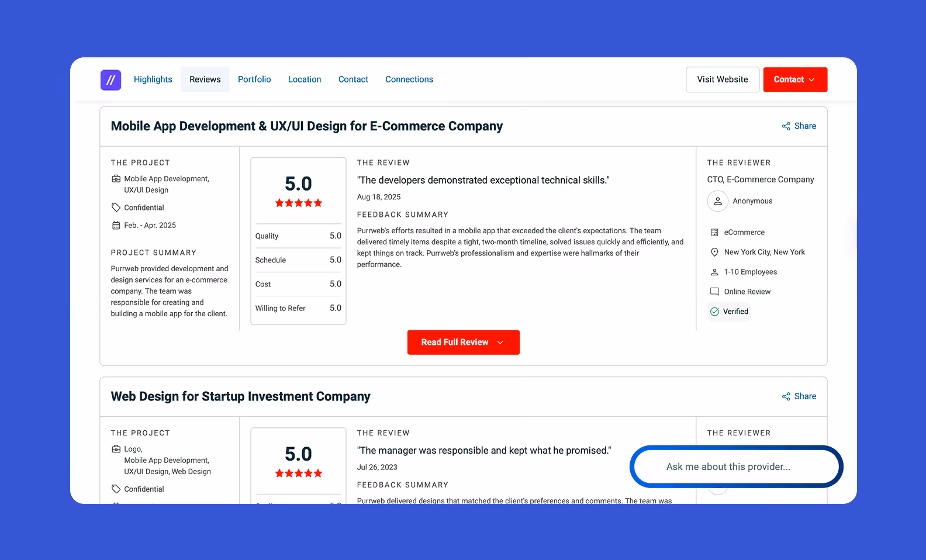Go to the Portfolio tab
Image resolution: width=926 pixels, height=560 pixels.
pyautogui.click(x=254, y=79)
